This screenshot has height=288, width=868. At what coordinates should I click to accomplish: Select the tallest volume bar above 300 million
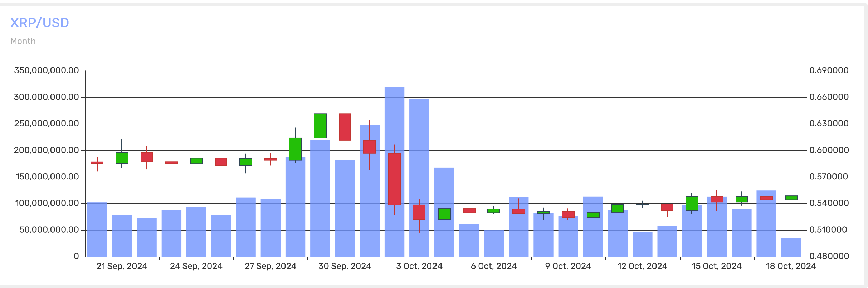point(394,172)
